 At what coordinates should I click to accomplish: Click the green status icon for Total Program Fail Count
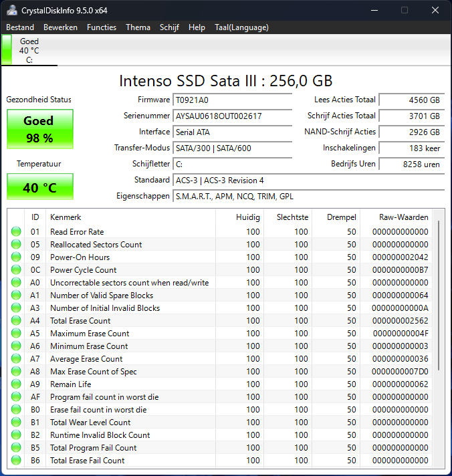pyautogui.click(x=16, y=448)
